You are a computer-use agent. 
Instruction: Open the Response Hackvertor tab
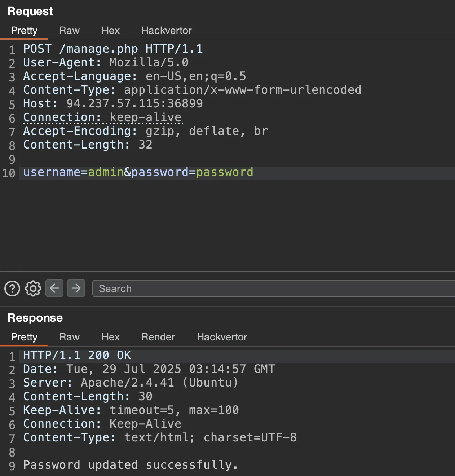coord(222,337)
